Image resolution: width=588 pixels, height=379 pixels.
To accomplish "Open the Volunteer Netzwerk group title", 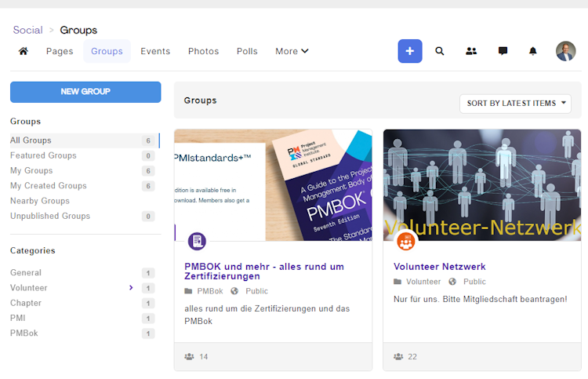I will (x=440, y=267).
